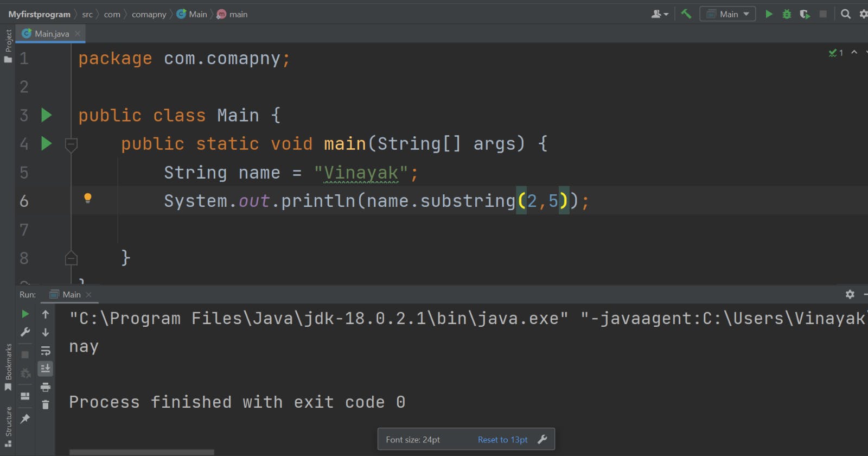Click line number 5 in gutter

click(x=24, y=173)
